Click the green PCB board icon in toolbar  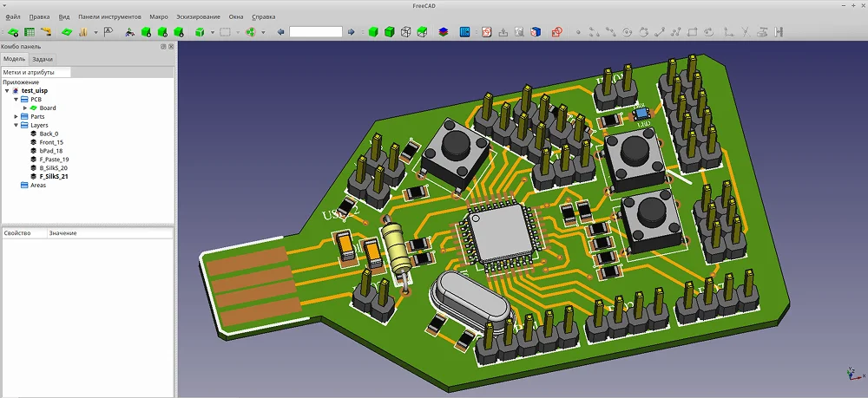[66, 32]
